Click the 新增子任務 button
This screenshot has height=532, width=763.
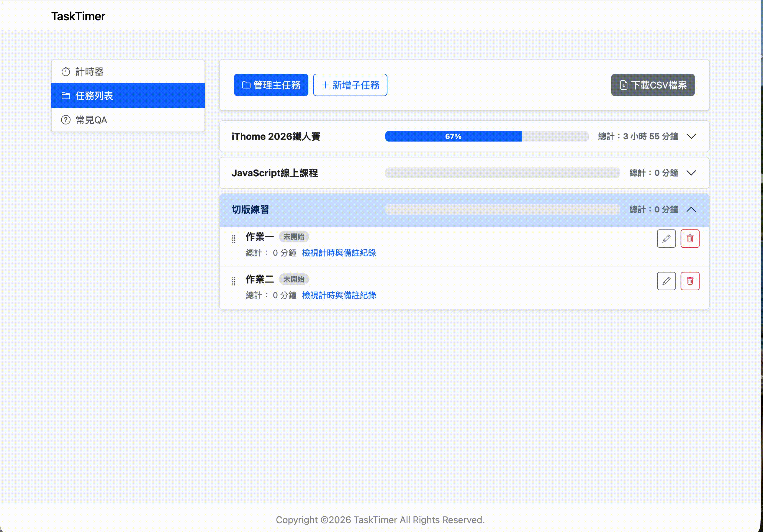coord(350,85)
